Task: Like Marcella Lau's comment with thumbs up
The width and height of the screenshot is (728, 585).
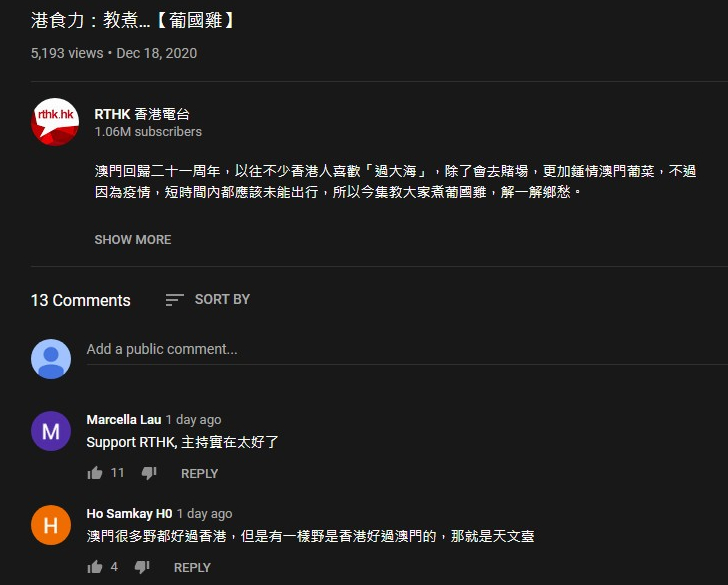Action: [x=95, y=473]
